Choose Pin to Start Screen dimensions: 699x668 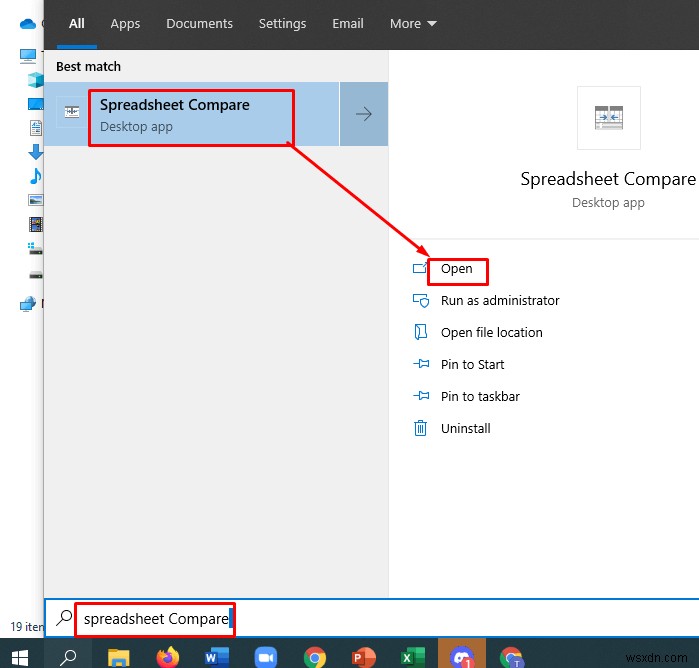point(473,365)
